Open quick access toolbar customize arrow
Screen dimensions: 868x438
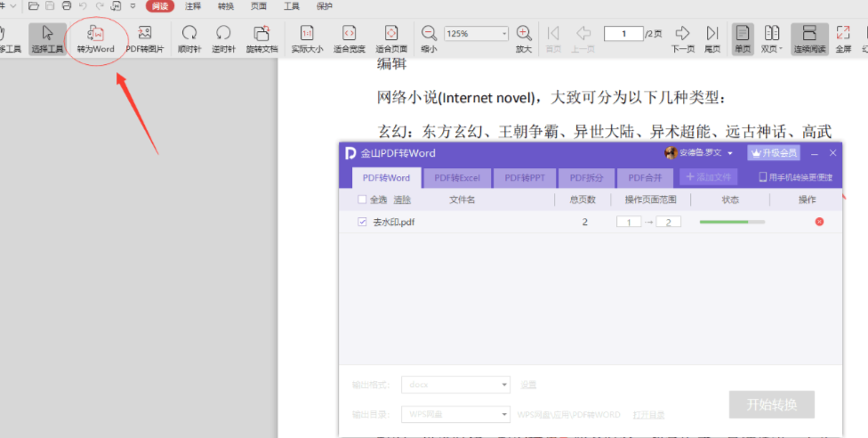point(133,6)
